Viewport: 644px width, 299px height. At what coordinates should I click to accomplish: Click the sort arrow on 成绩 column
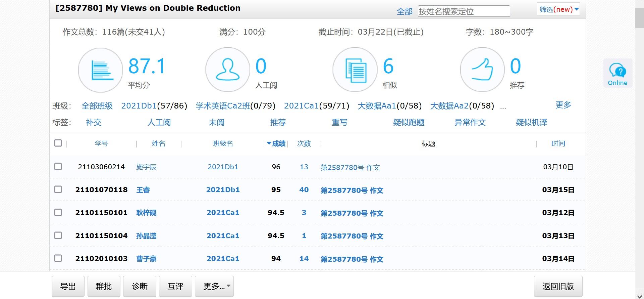269,143
